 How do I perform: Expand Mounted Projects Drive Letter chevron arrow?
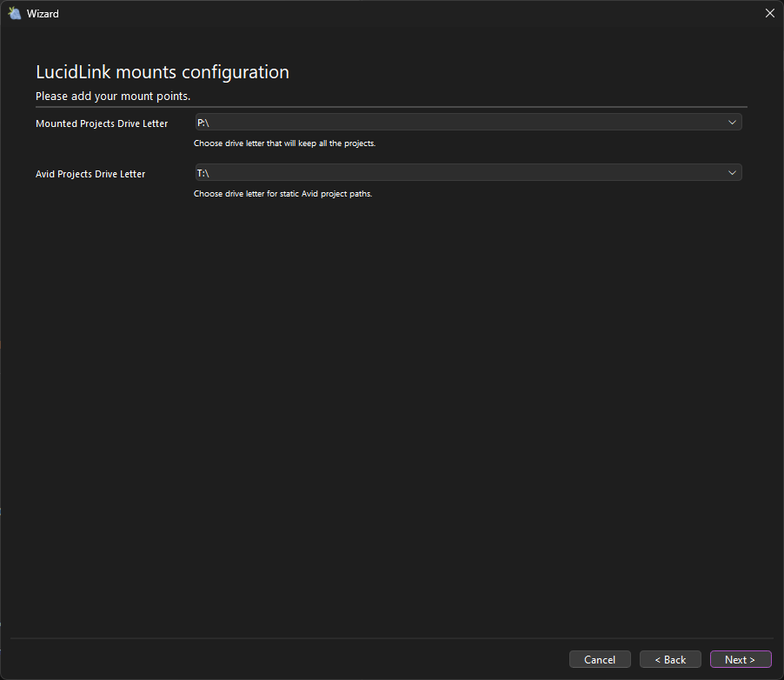coord(732,123)
